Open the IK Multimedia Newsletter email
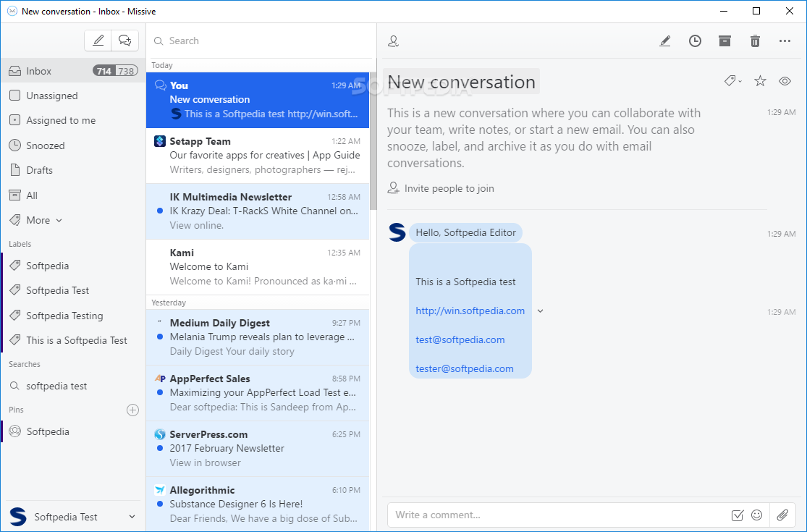This screenshot has height=532, width=807. point(258,211)
